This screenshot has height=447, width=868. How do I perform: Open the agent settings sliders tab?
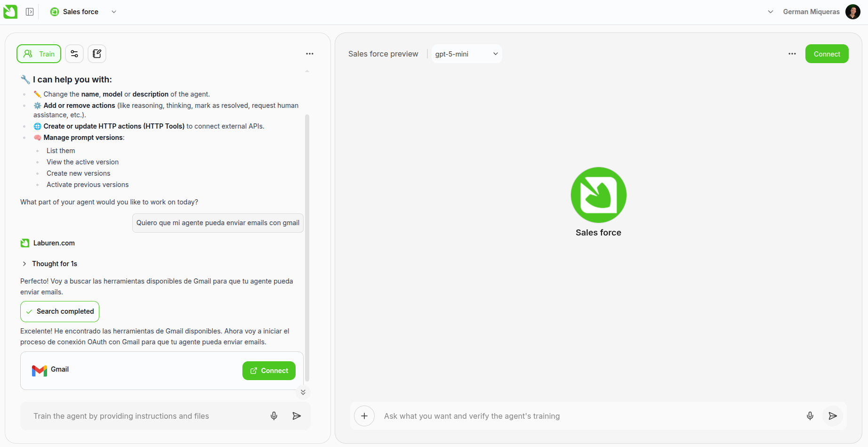pos(74,54)
